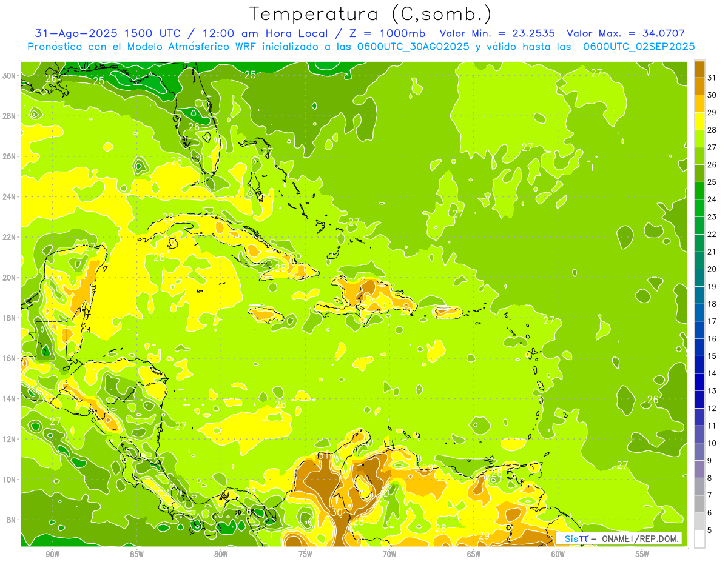Select 'Valor Min. = 23.2535' text

click(499, 33)
